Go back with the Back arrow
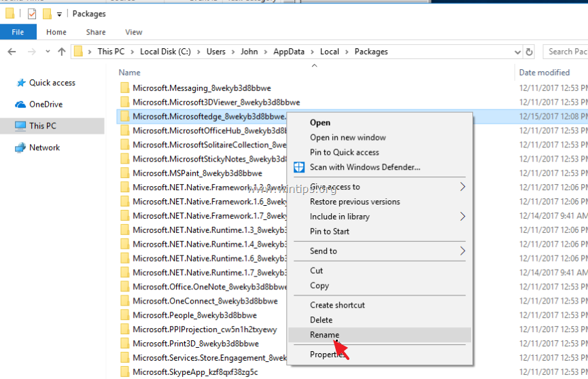588x379 pixels. click(x=12, y=52)
